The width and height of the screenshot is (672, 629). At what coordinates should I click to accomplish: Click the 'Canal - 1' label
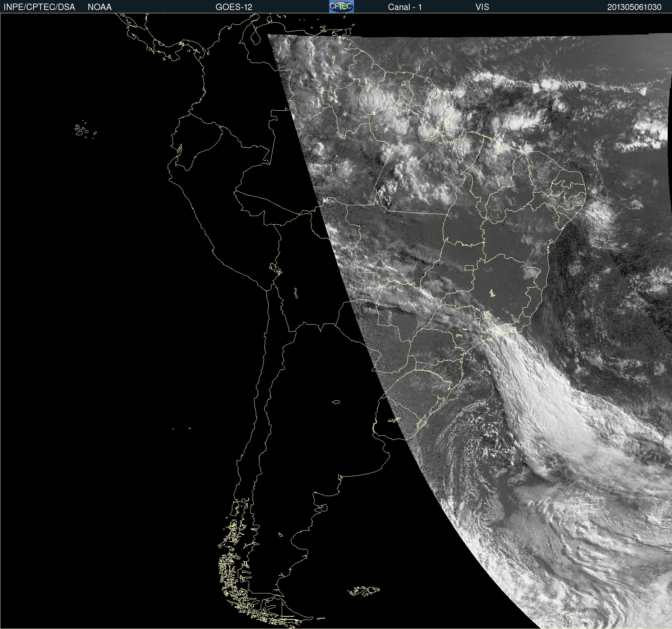coord(405,7)
